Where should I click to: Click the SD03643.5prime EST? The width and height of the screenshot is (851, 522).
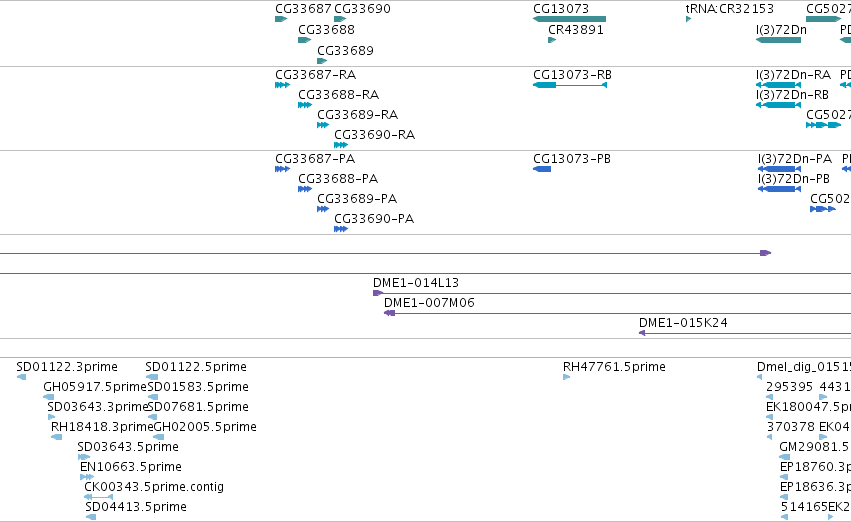tap(84, 457)
